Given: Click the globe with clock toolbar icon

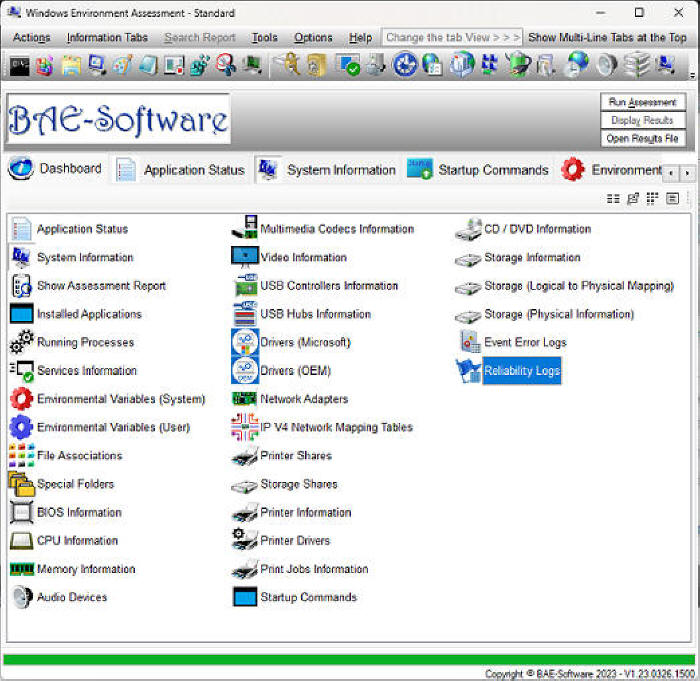Looking at the screenshot, I should (576, 65).
